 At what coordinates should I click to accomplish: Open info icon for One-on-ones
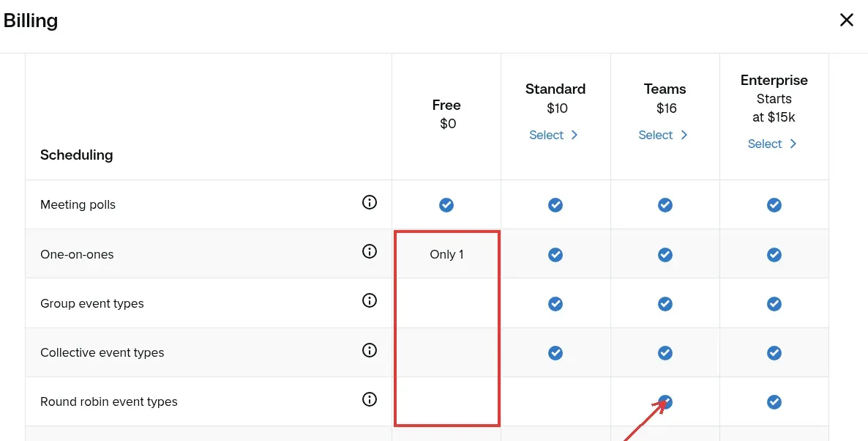coord(370,251)
